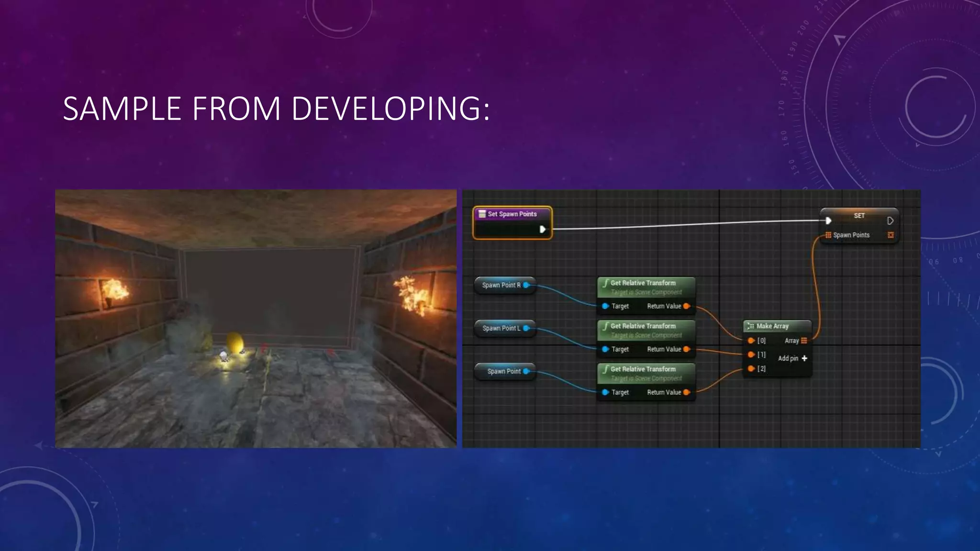Click the Set Spawn Points event node icon
This screenshot has width=980, height=551.
tap(482, 214)
